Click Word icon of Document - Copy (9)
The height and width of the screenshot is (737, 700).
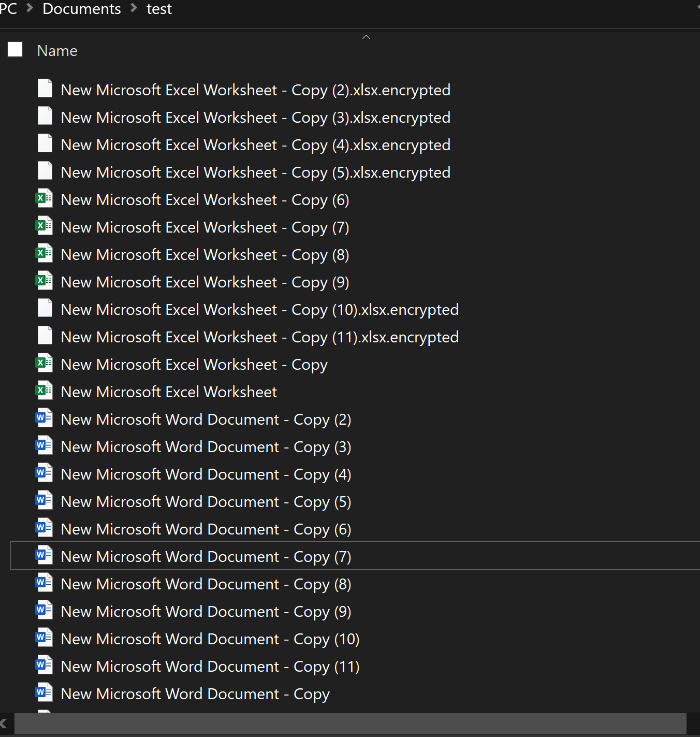coord(44,610)
